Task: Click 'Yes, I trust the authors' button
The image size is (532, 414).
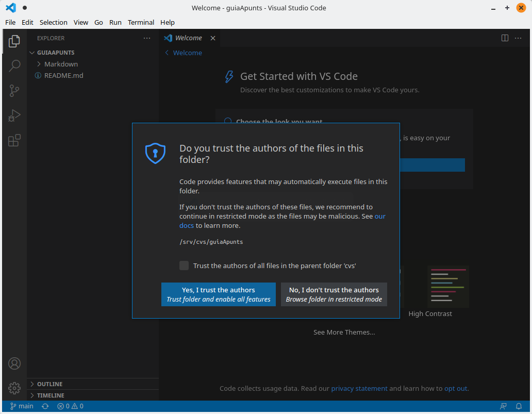Action: pos(219,294)
